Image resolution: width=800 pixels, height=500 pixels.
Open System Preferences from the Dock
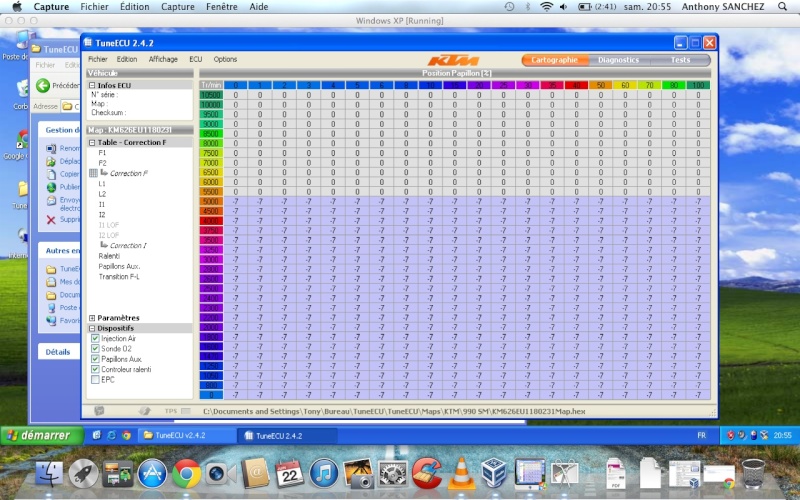click(392, 473)
